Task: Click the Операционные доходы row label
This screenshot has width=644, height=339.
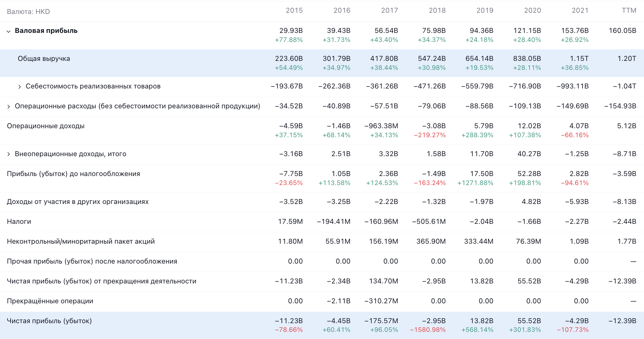Action: 46,126
